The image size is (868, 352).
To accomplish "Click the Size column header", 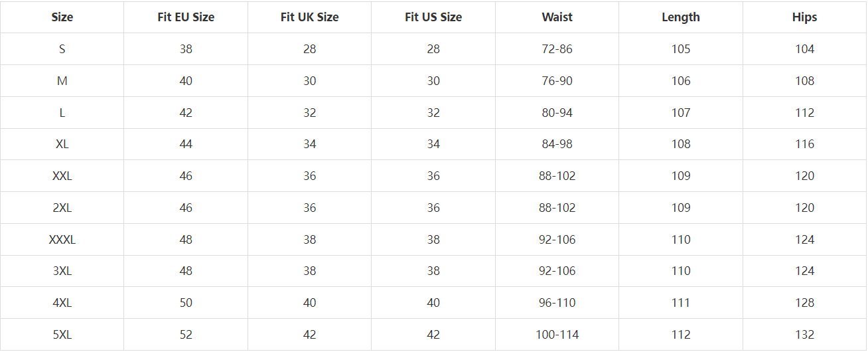I will tap(62, 17).
